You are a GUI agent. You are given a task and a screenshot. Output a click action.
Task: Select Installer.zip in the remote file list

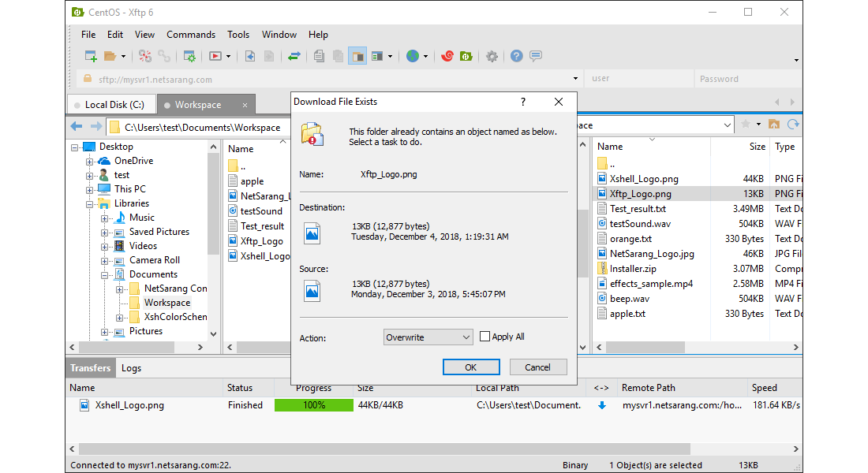coord(633,269)
